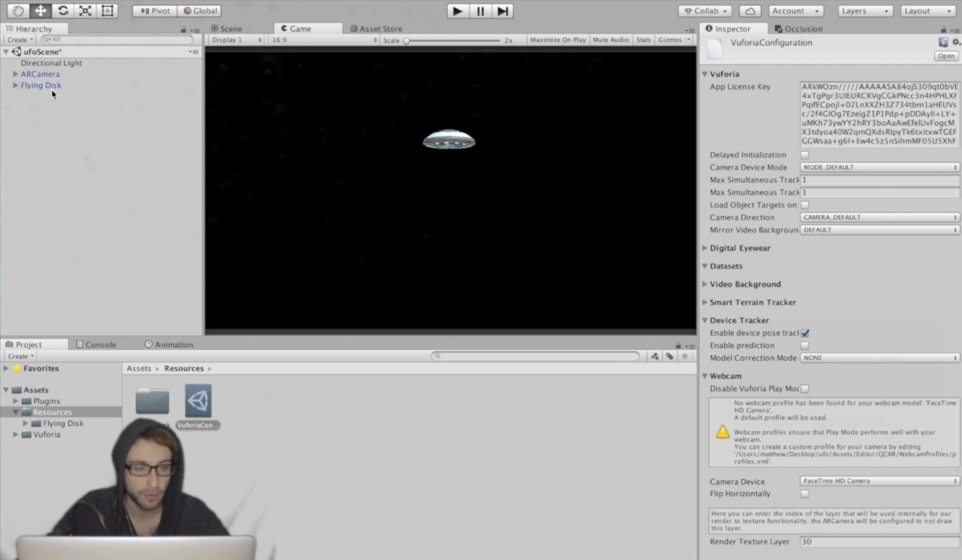Click the Project panel search field
962x560 pixels.
(535, 356)
